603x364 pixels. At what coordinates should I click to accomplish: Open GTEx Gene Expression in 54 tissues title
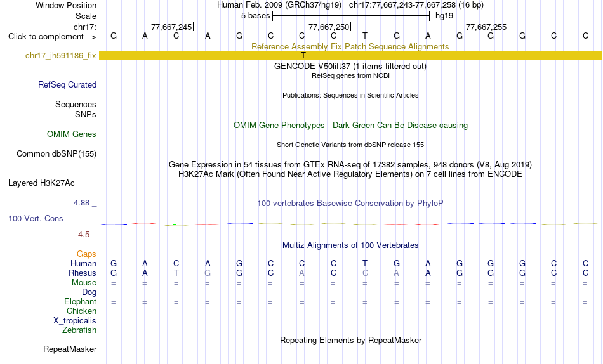(350, 164)
